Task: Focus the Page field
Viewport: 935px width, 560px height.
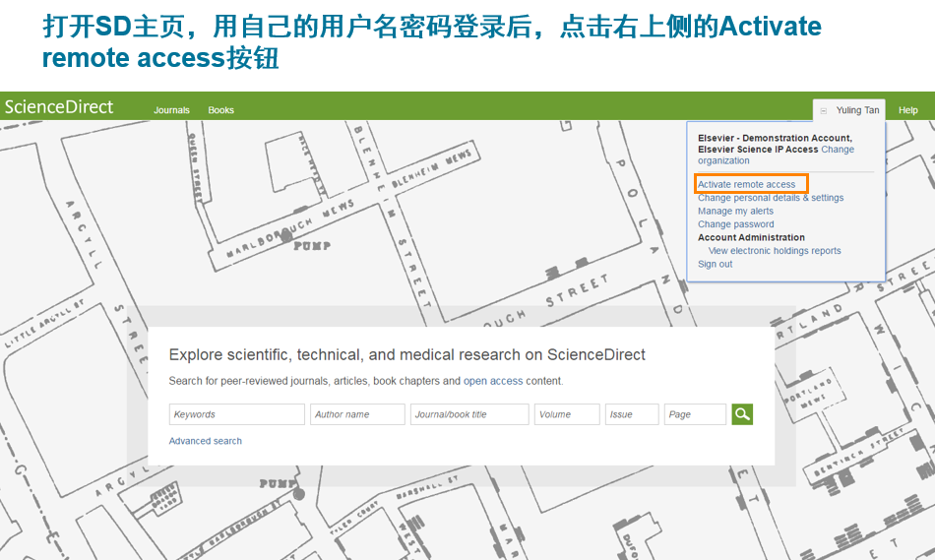Action: (x=695, y=414)
